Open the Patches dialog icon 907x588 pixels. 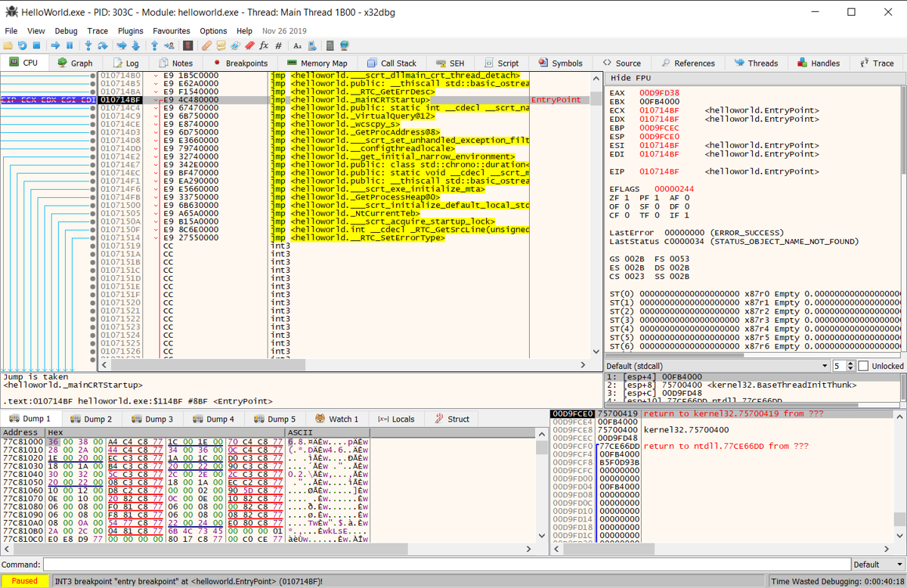[x=206, y=45]
